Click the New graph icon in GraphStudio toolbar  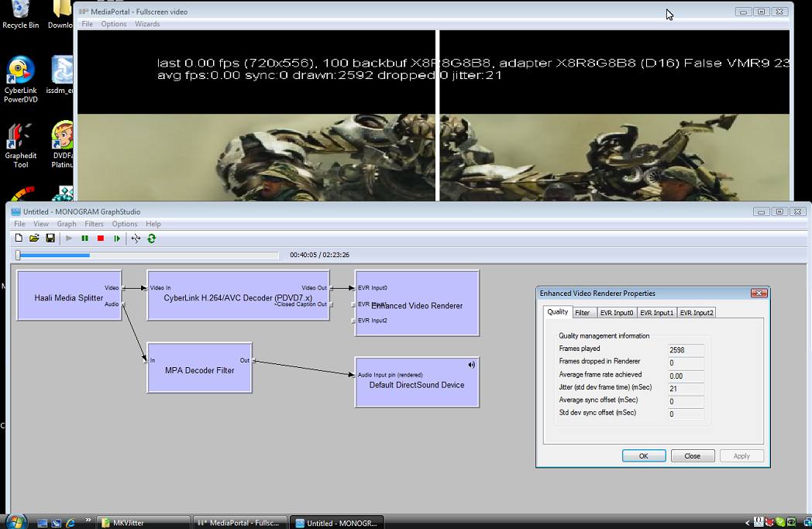point(19,238)
